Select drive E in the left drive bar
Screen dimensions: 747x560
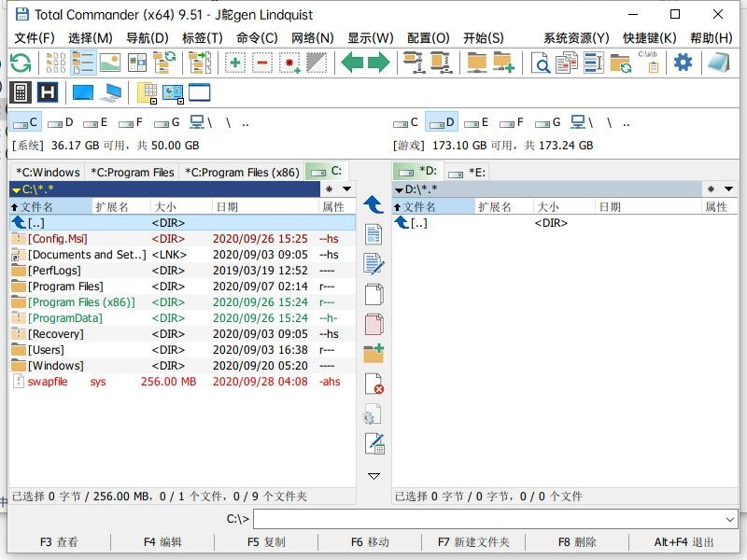click(x=95, y=123)
